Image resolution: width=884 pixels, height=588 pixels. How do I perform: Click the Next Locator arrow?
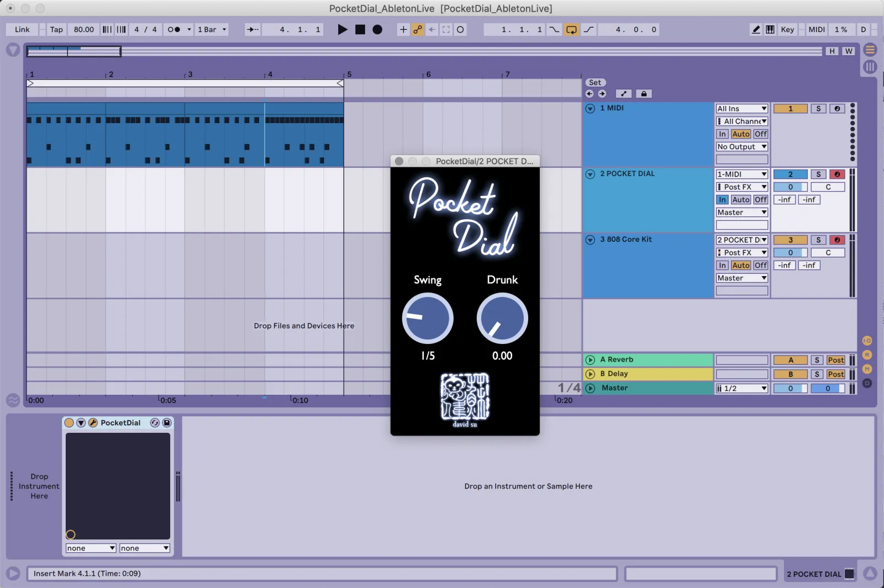point(602,94)
